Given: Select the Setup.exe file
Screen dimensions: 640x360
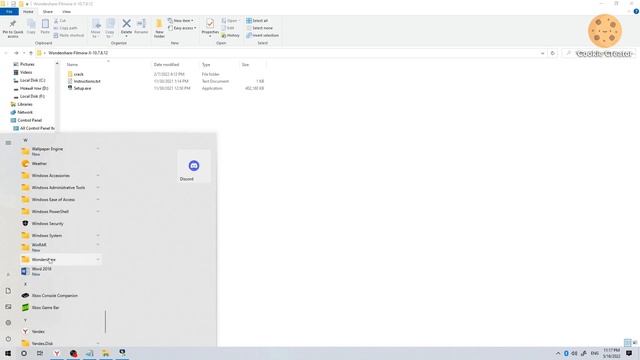Looking at the screenshot, I should (82, 88).
